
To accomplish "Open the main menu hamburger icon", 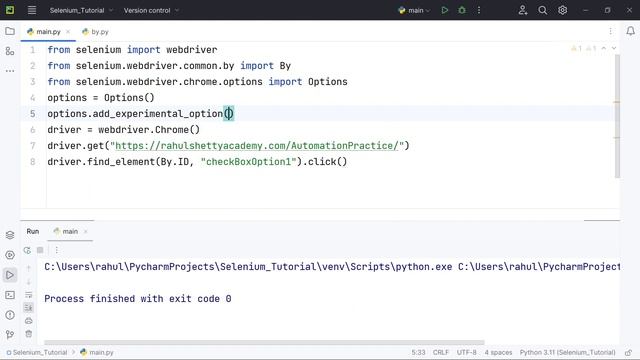I will (31, 10).
